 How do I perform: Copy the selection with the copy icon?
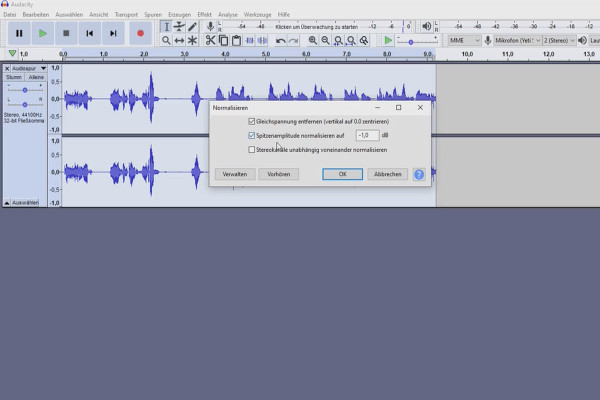pos(223,40)
